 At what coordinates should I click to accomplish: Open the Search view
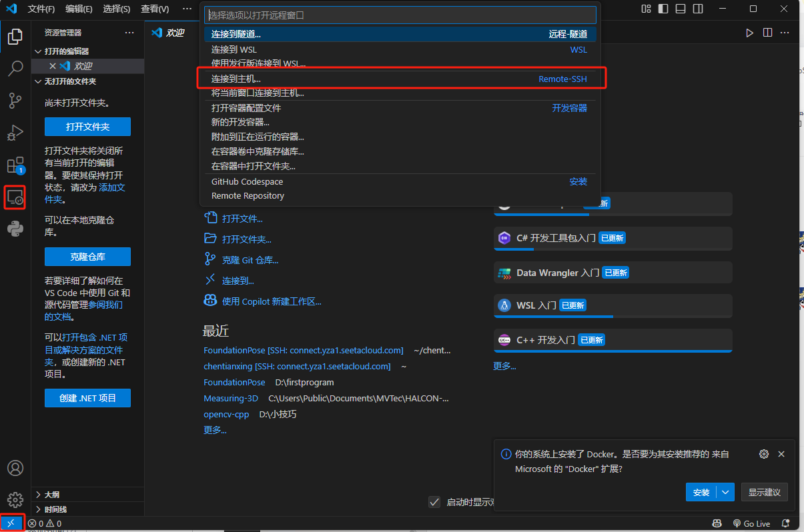(15, 68)
